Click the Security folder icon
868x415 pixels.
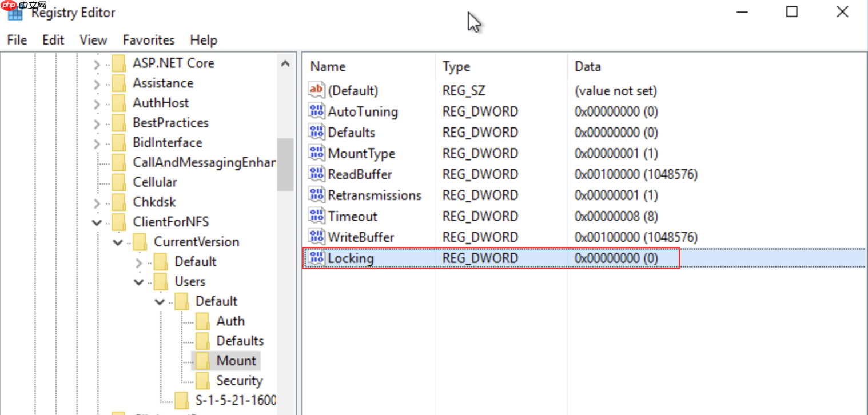(202, 381)
